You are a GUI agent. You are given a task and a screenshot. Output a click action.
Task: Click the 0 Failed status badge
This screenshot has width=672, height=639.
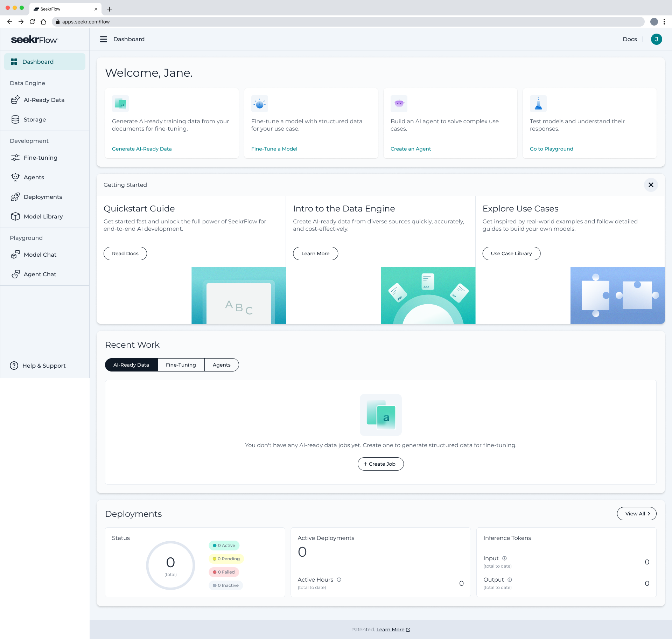224,572
